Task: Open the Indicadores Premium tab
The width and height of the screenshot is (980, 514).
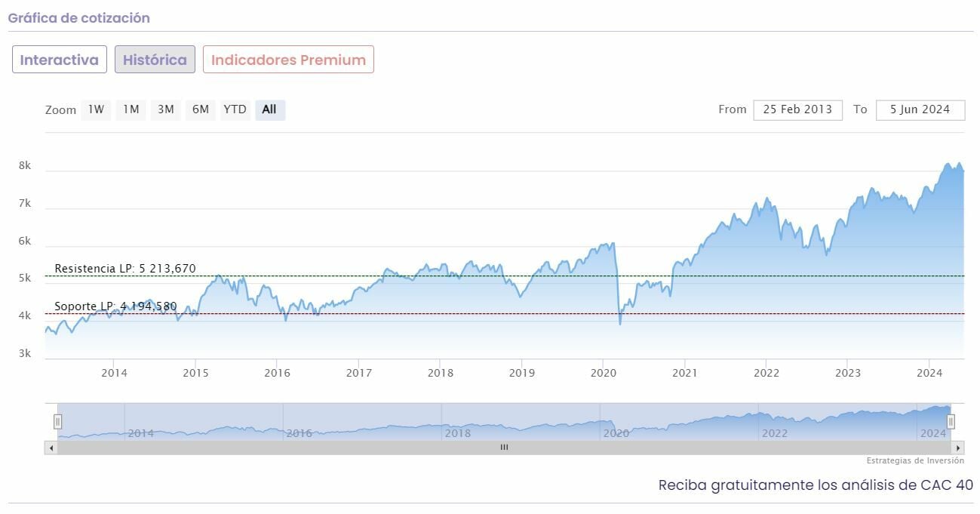Action: click(x=288, y=60)
